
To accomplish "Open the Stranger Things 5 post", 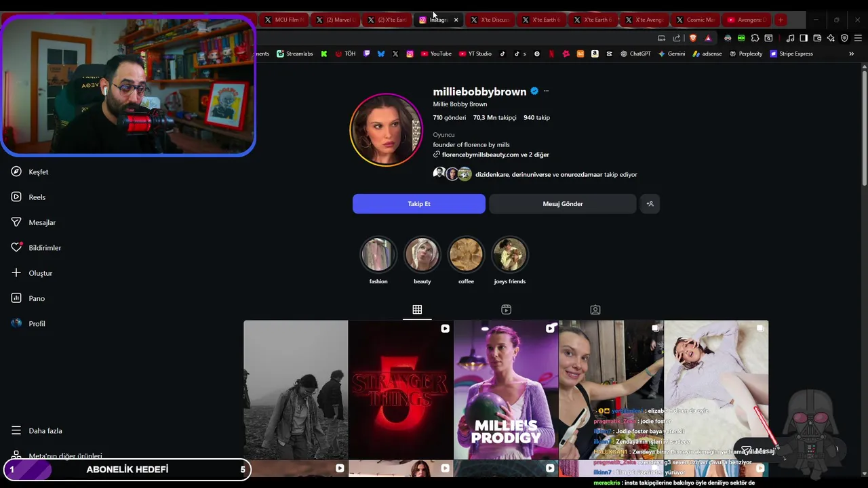I will [401, 390].
